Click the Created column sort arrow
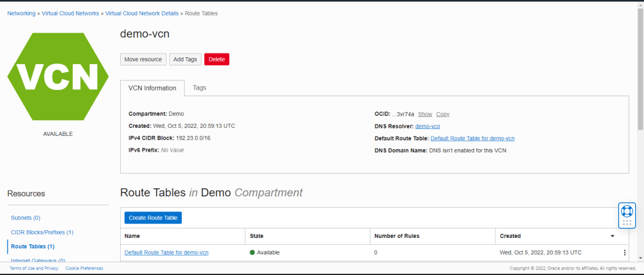This screenshot has width=644, height=275. click(x=613, y=236)
